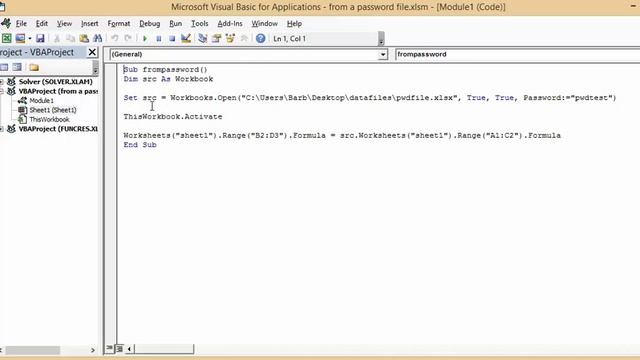The width and height of the screenshot is (640, 360).
Task: Open the View menu
Action: point(64,24)
